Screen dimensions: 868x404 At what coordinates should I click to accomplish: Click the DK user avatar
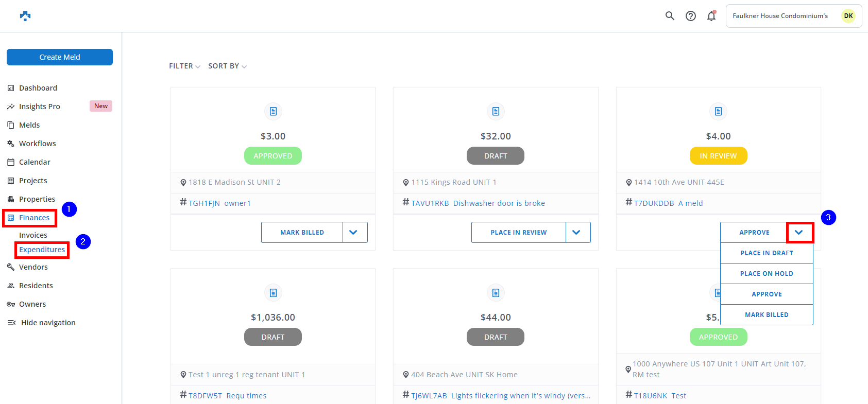848,16
